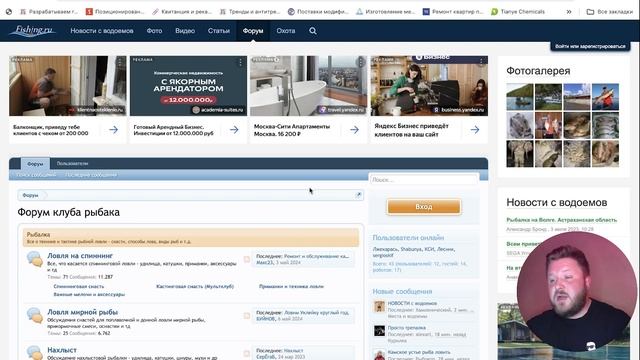Click RSS icon beside 'Ловля мирной рыбы'
This screenshot has height=360, width=640.
(x=247, y=316)
